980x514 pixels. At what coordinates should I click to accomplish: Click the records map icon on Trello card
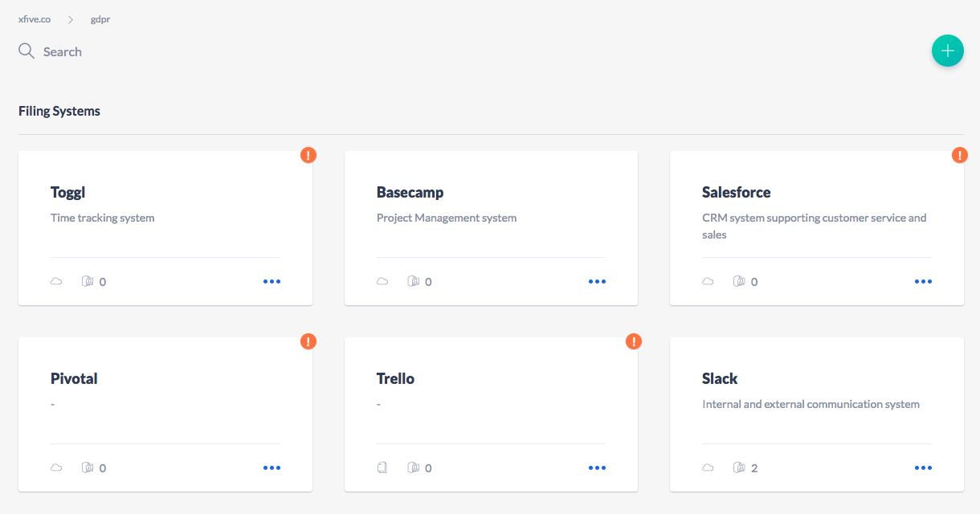tap(414, 468)
